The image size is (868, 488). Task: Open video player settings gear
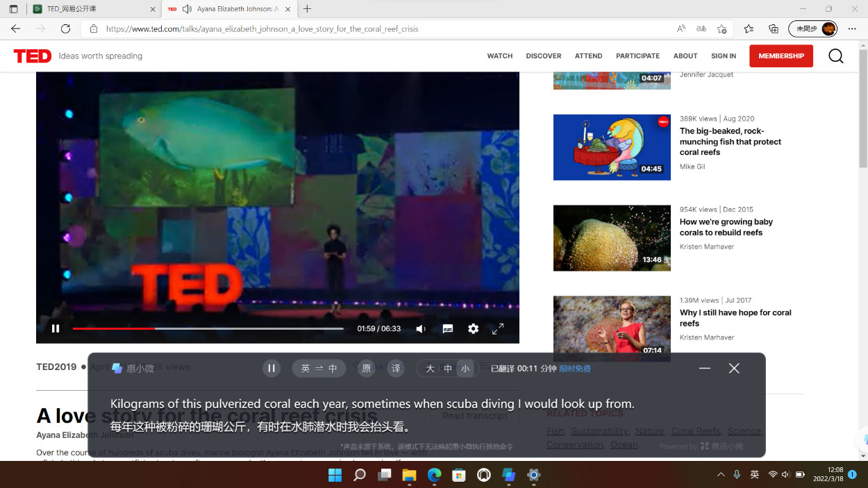pos(473,329)
